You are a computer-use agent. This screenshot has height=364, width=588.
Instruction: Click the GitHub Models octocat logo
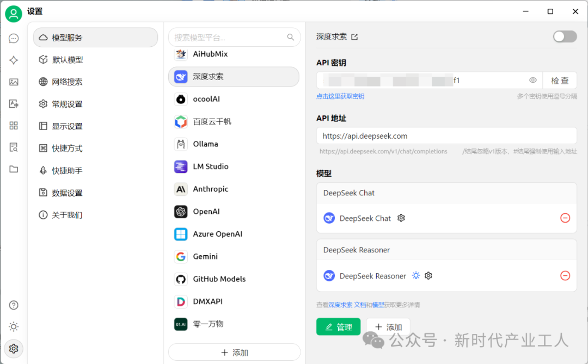(181, 279)
